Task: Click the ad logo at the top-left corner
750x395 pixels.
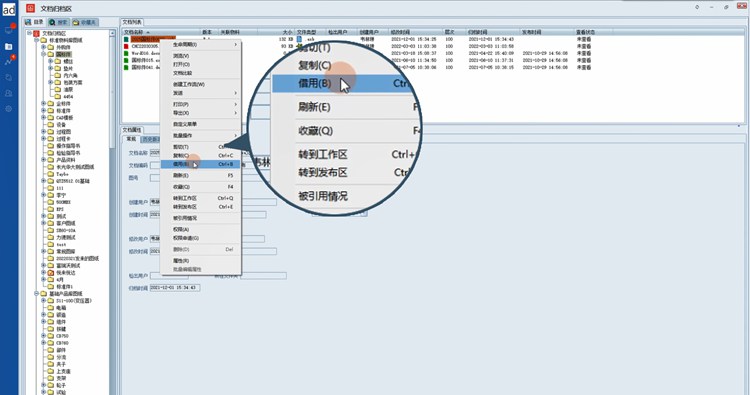Action: (x=9, y=9)
